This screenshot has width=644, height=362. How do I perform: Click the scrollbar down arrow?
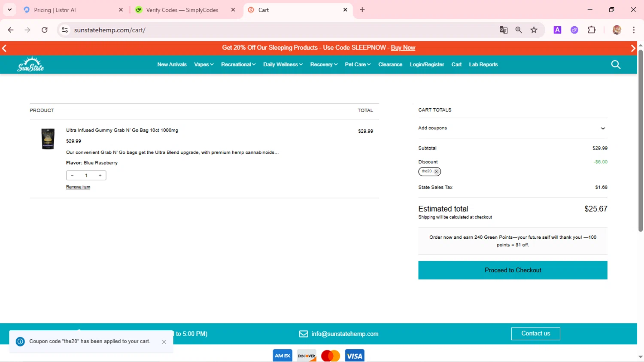click(641, 357)
